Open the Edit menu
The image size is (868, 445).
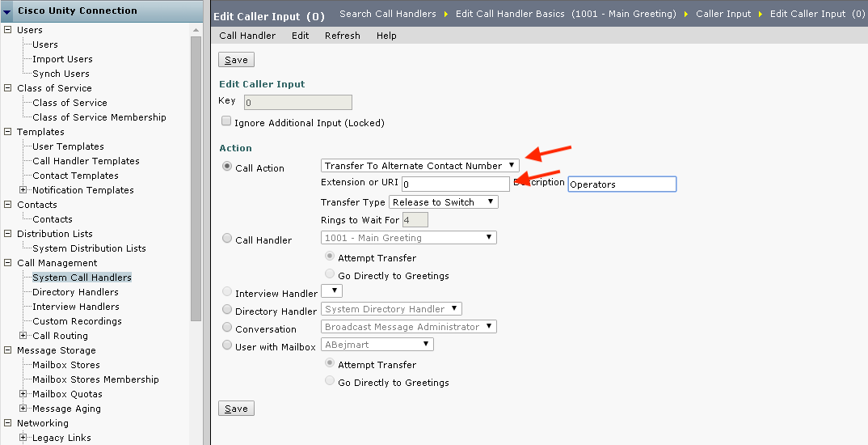tap(301, 36)
